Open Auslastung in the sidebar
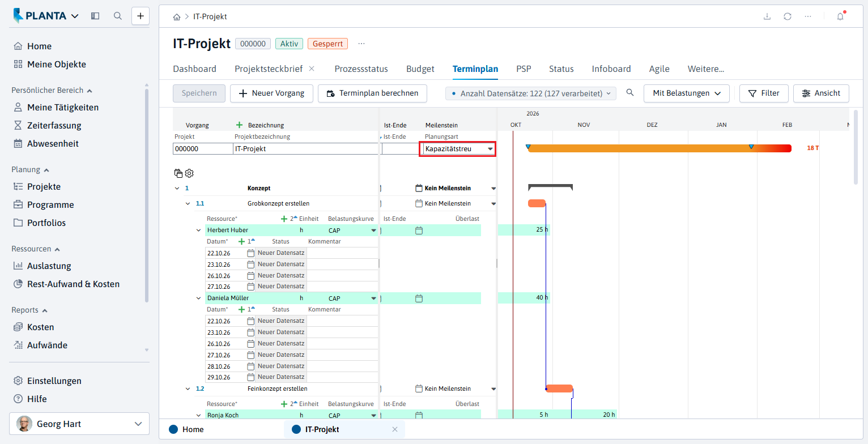868x444 pixels. tap(49, 266)
